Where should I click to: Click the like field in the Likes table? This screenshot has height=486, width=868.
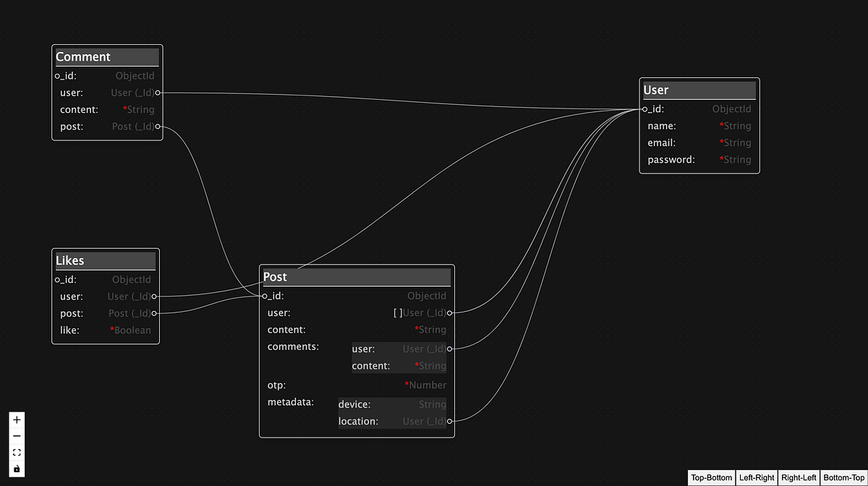point(104,330)
